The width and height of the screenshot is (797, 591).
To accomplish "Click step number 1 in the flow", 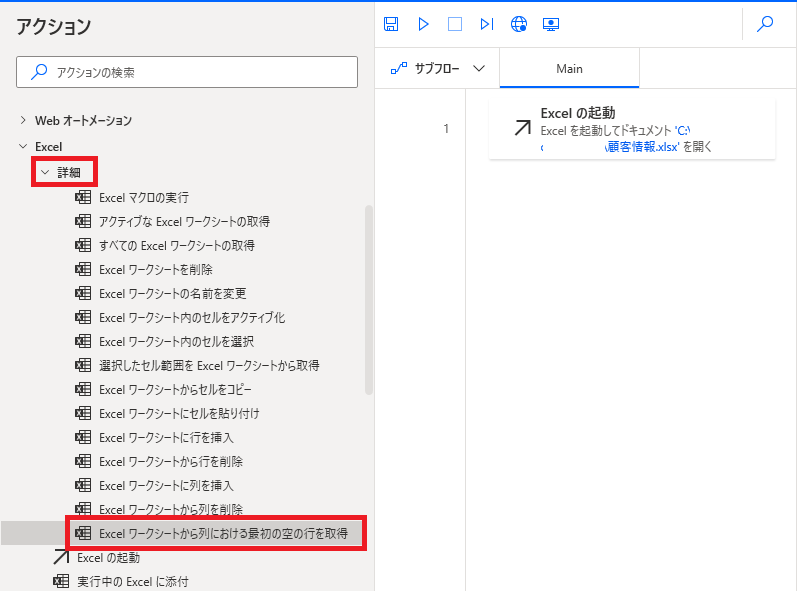I will tap(446, 129).
